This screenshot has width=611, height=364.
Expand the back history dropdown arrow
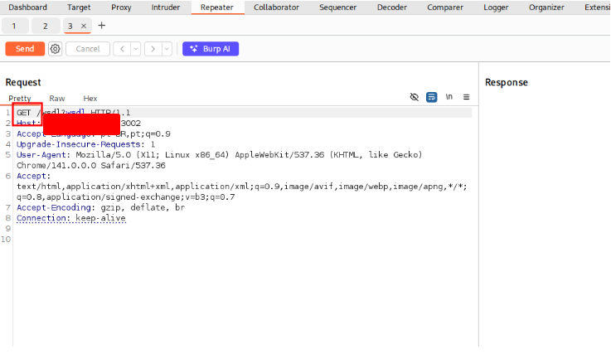tap(136, 49)
